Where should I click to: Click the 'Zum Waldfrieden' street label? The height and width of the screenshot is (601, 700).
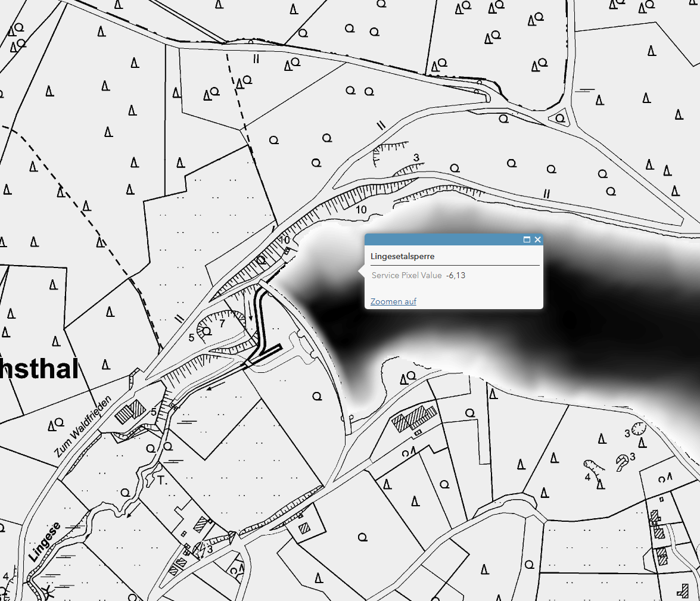[83, 426]
